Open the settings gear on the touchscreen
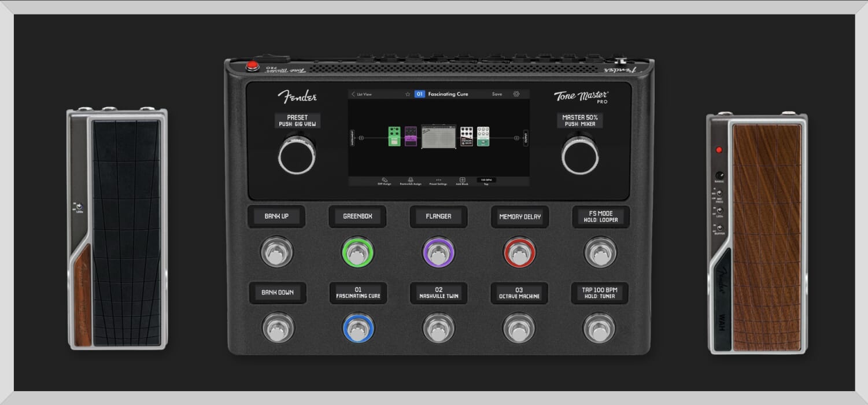 pyautogui.click(x=516, y=94)
